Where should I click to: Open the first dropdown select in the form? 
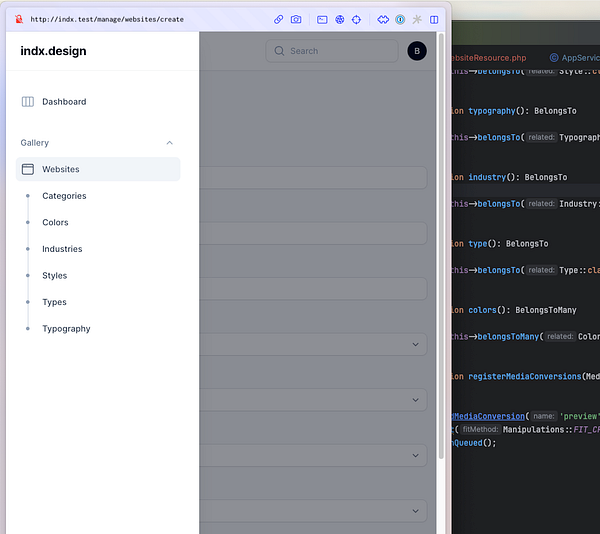coord(416,344)
